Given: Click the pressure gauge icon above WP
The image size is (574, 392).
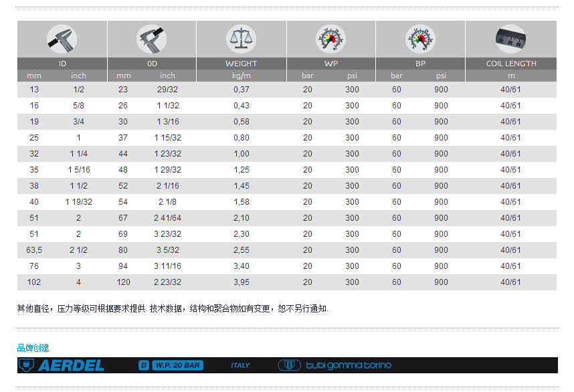Looking at the screenshot, I should (330, 39).
